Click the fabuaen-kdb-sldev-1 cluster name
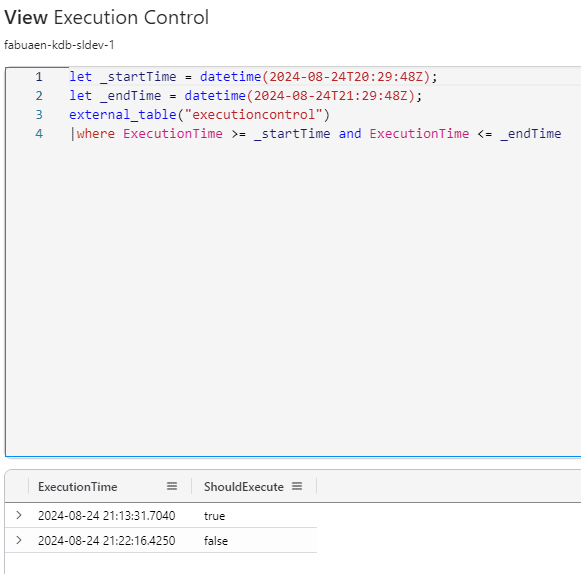 59,45
